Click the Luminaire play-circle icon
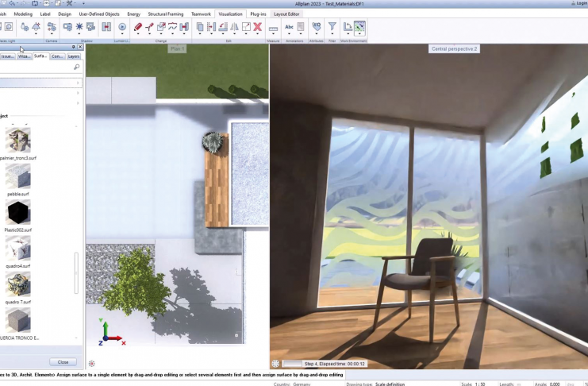Image resolution: width=588 pixels, height=386 pixels. (x=122, y=27)
